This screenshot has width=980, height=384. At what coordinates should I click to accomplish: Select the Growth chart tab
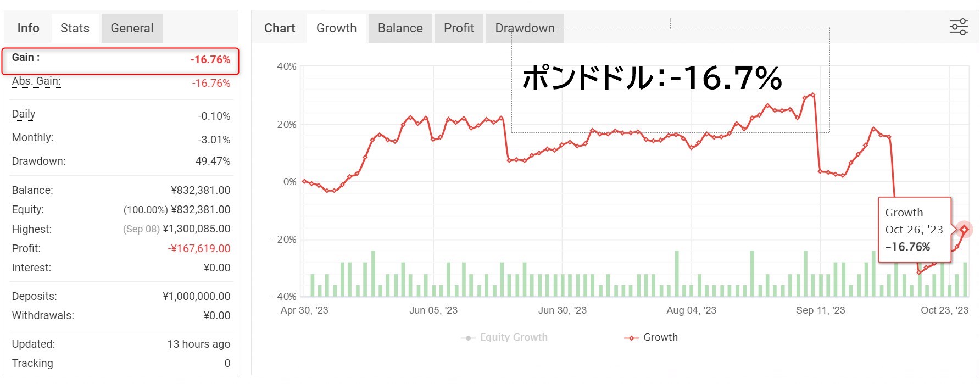pyautogui.click(x=336, y=28)
